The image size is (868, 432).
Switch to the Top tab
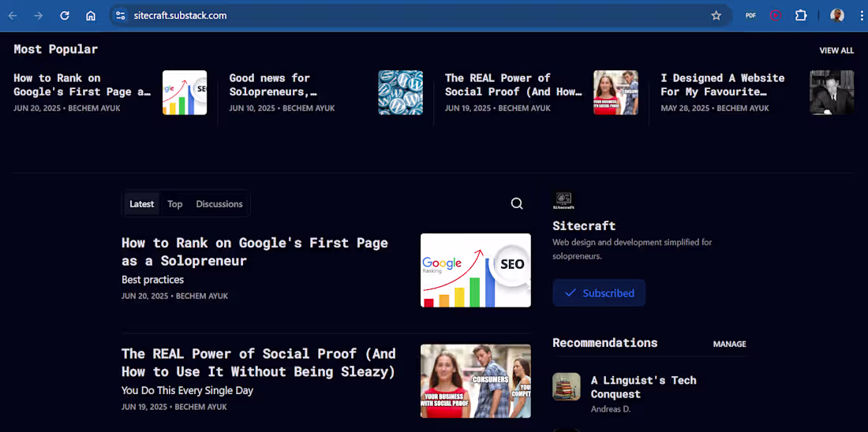pos(175,204)
